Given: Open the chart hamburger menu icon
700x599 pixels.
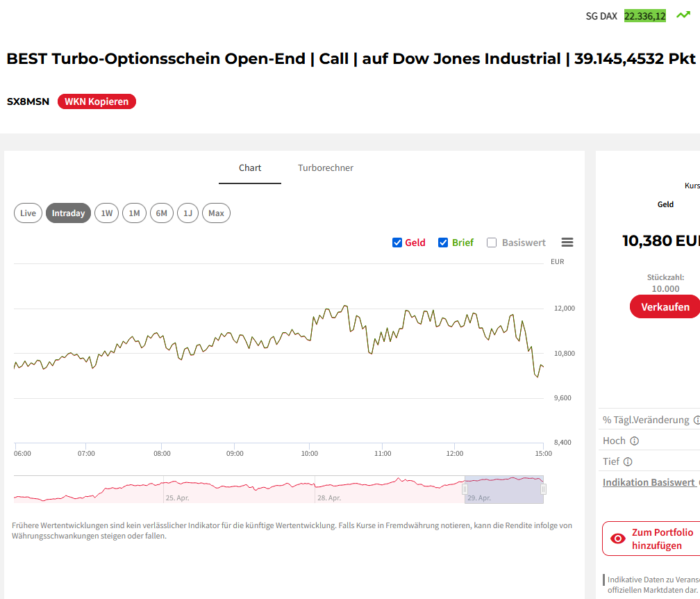Looking at the screenshot, I should point(567,243).
